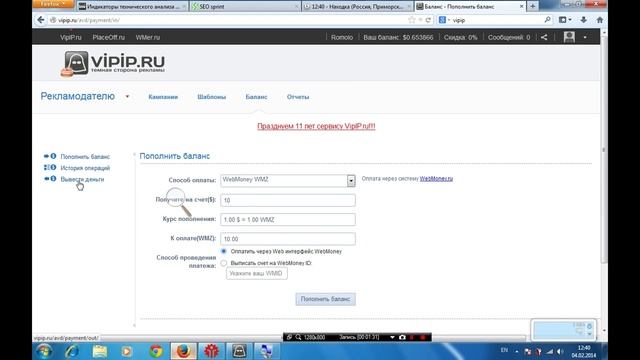Image resolution: width=640 pixels, height=360 pixels.
Task: Select Оплатить через Web интерфейс WebMoney option
Action: pos(224,251)
